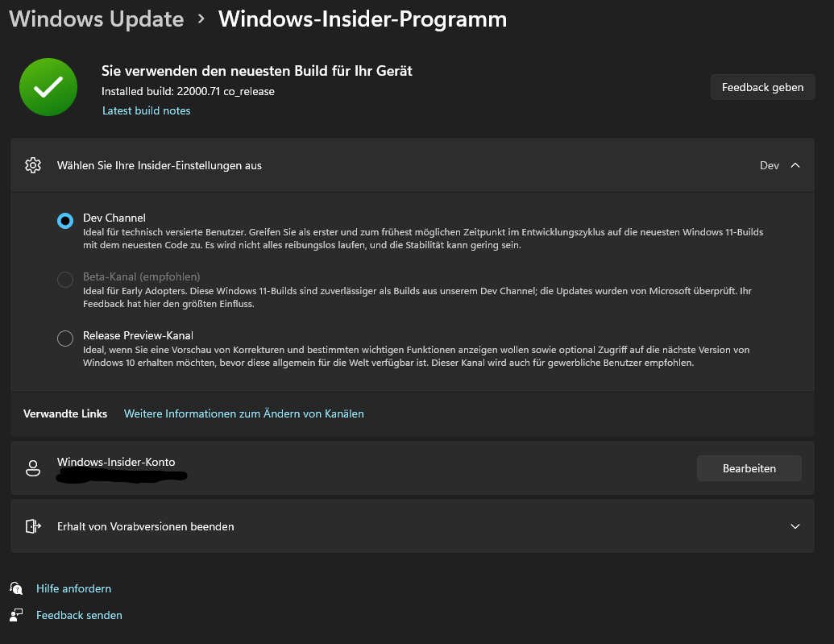Click the Dev Channel label text

(x=114, y=218)
